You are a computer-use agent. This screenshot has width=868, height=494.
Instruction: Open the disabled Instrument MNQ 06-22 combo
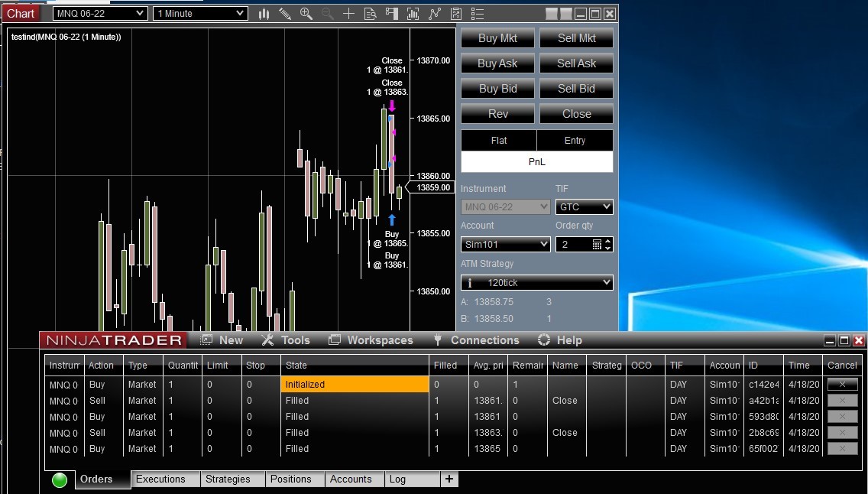click(x=505, y=206)
